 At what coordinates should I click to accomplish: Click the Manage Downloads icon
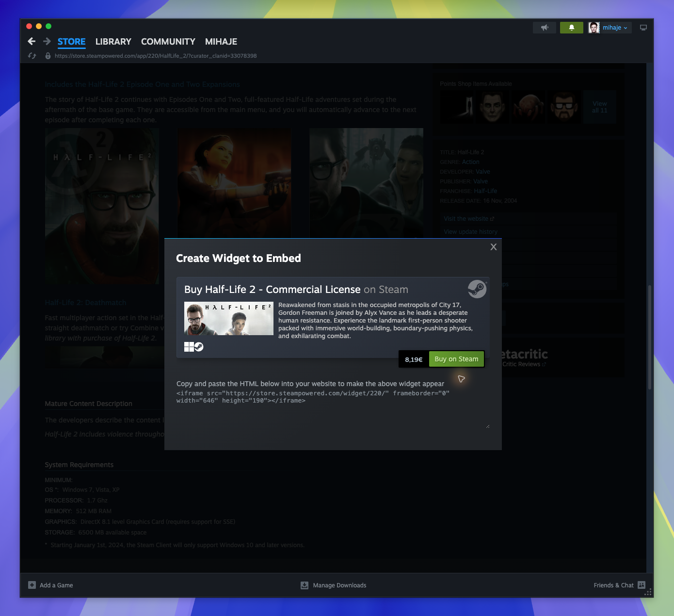(305, 585)
